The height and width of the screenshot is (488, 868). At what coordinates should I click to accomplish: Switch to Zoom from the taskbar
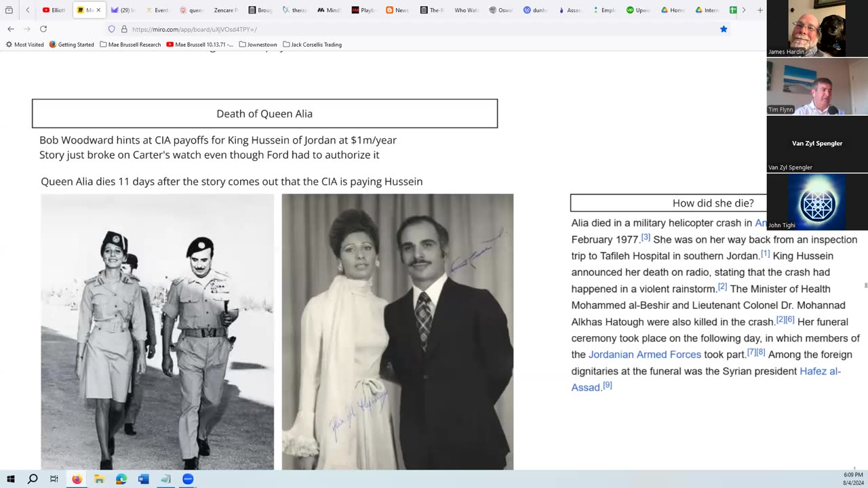[x=188, y=479]
